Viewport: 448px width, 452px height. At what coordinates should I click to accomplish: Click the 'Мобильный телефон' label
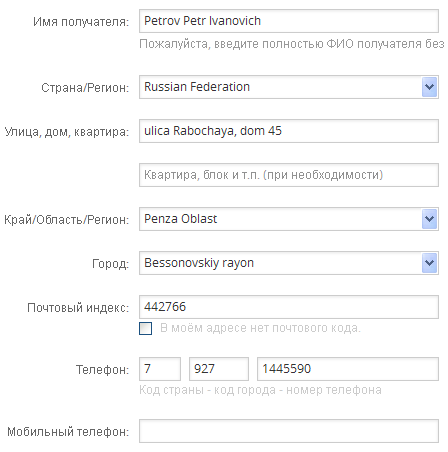click(x=68, y=432)
